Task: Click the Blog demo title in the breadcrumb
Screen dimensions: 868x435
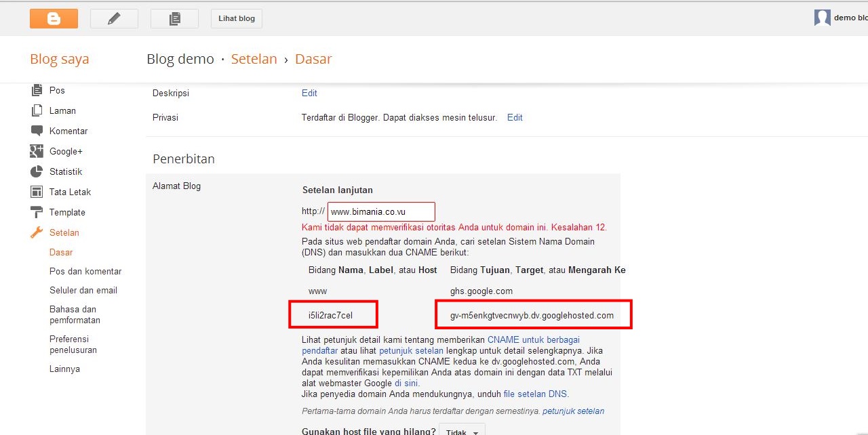Action: tap(180, 59)
